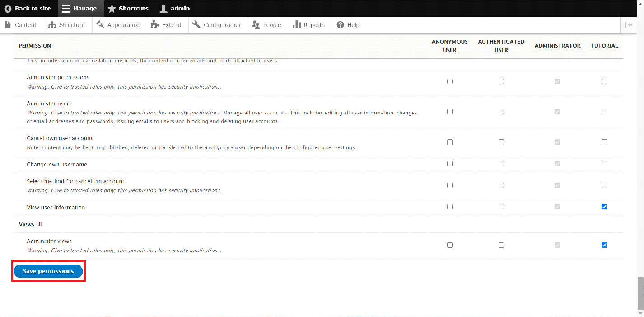Click the Back to site arrow icon
The width and height of the screenshot is (644, 317).
(x=8, y=9)
